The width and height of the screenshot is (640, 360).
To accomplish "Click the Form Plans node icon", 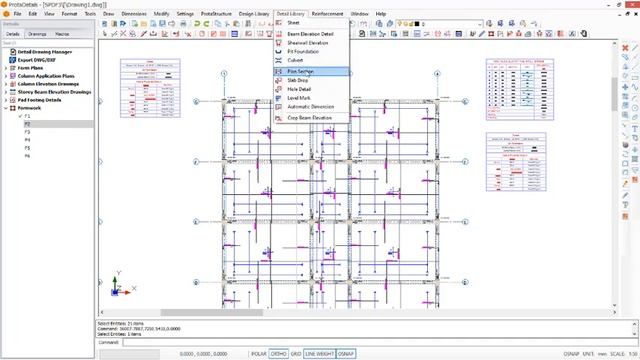I will [13, 68].
